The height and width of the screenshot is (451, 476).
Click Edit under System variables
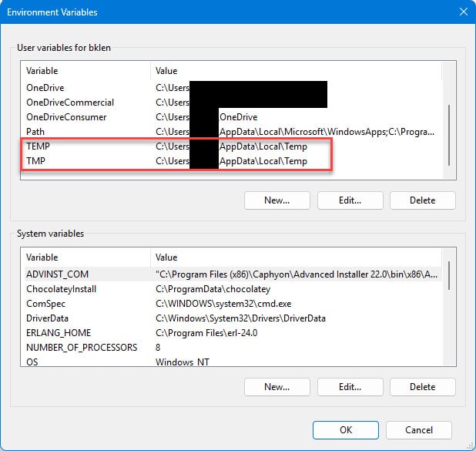tap(350, 386)
